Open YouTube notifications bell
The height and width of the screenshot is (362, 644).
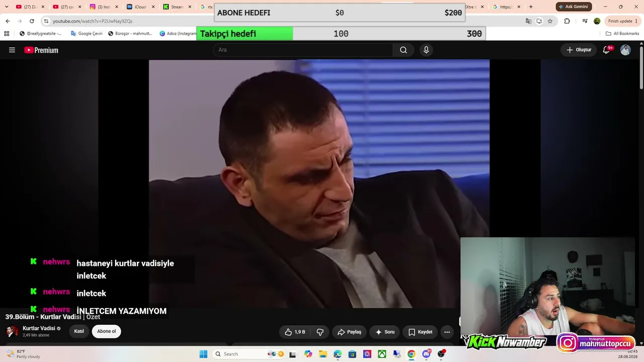[606, 50]
